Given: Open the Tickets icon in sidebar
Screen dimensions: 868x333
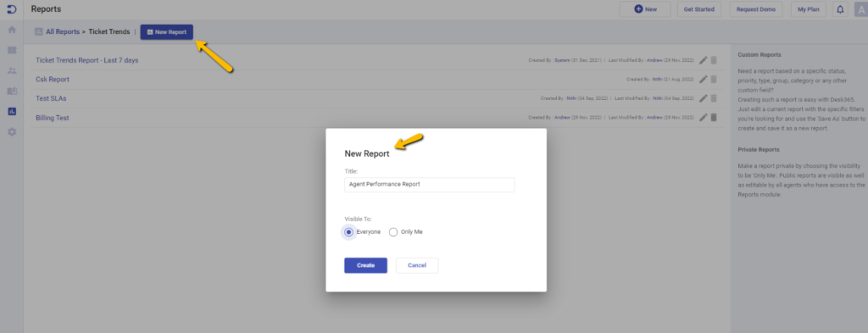Looking at the screenshot, I should 12,50.
